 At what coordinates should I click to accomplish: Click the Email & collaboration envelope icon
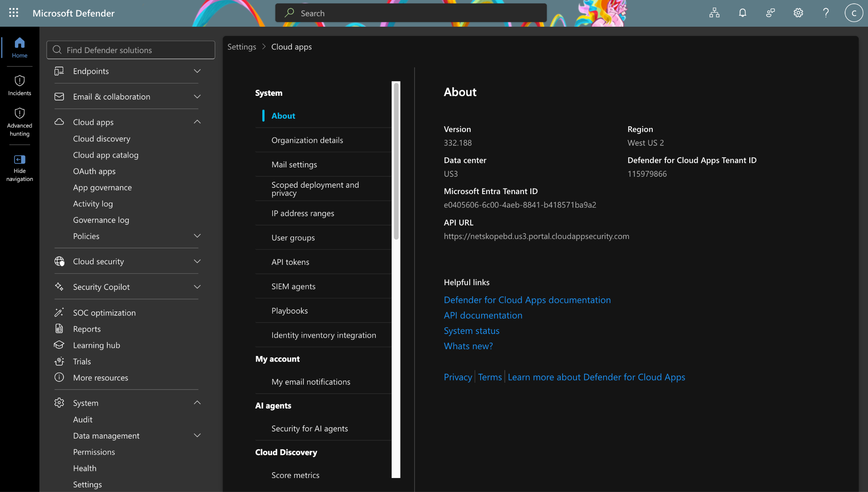[59, 97]
